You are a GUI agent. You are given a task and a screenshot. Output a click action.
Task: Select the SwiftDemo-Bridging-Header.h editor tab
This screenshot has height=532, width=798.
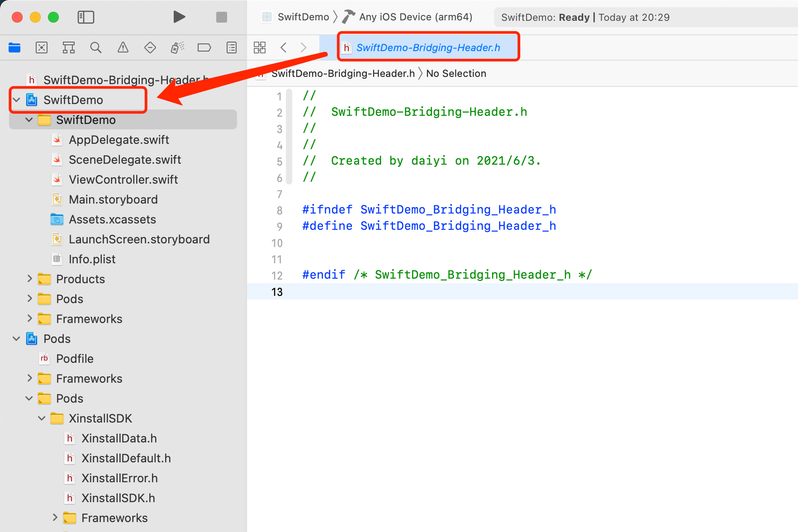[x=428, y=47]
